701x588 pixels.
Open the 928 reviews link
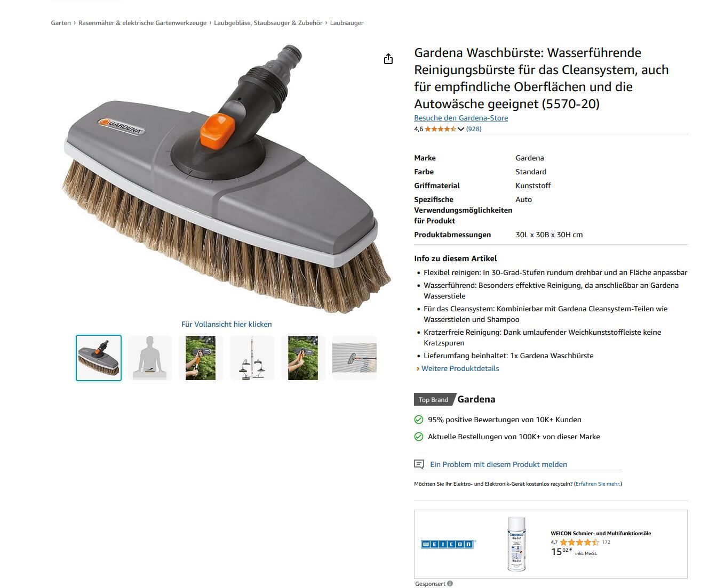[474, 129]
